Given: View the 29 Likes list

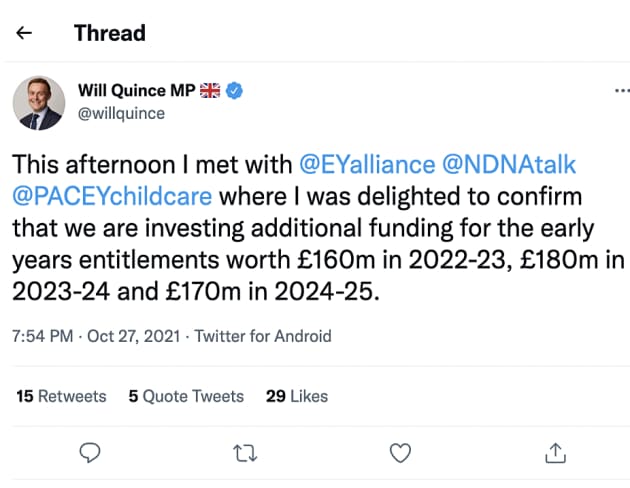Looking at the screenshot, I should click(x=297, y=396).
